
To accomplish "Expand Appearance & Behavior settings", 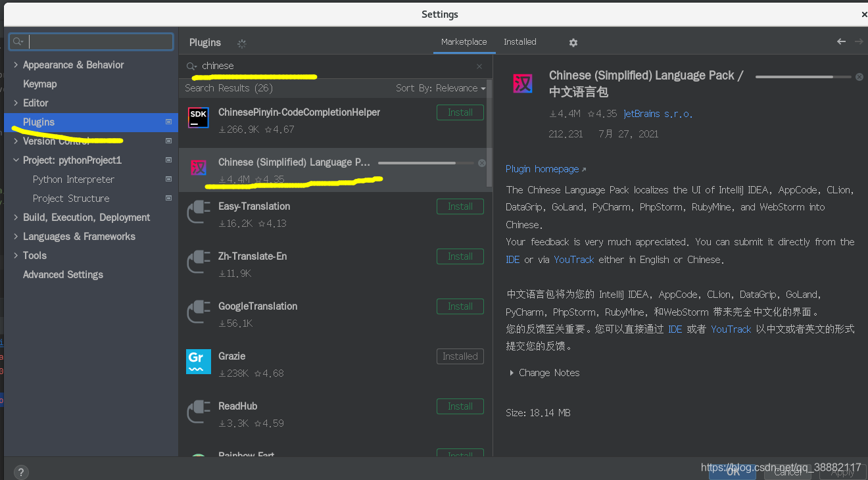I will pyautogui.click(x=16, y=64).
